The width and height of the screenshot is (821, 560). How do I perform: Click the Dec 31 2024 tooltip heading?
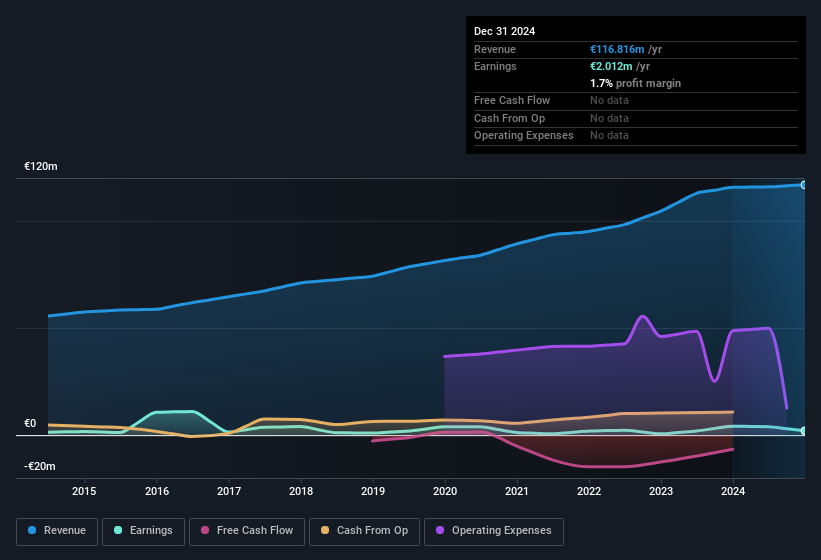(505, 31)
